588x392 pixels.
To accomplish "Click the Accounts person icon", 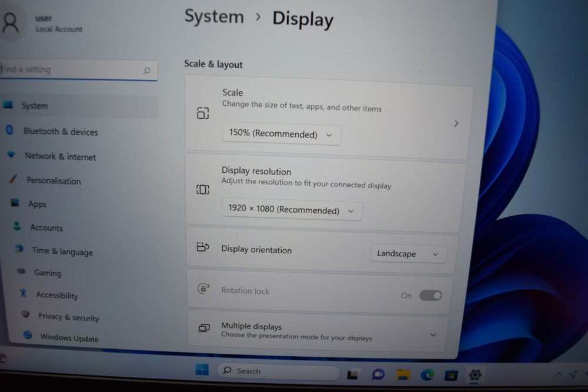I will point(17,226).
